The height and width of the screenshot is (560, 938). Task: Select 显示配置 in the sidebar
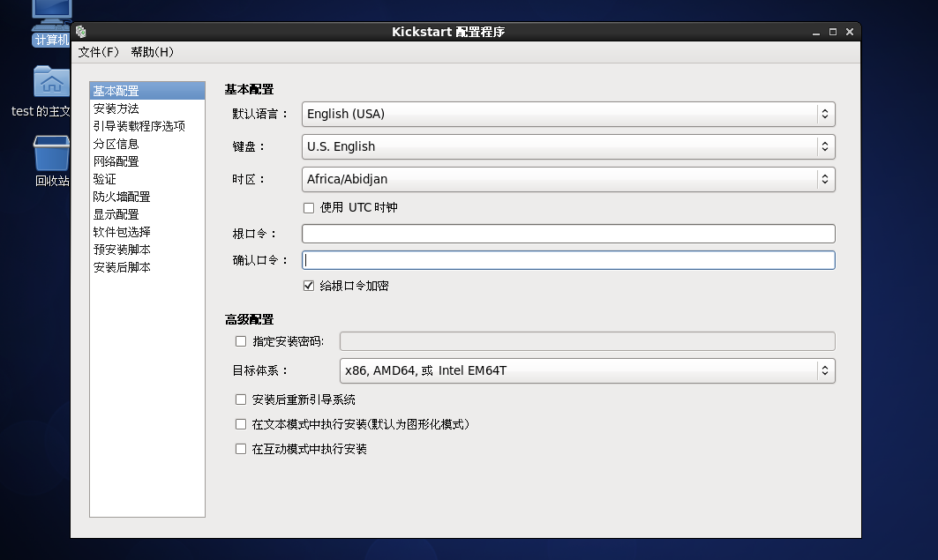[147, 214]
